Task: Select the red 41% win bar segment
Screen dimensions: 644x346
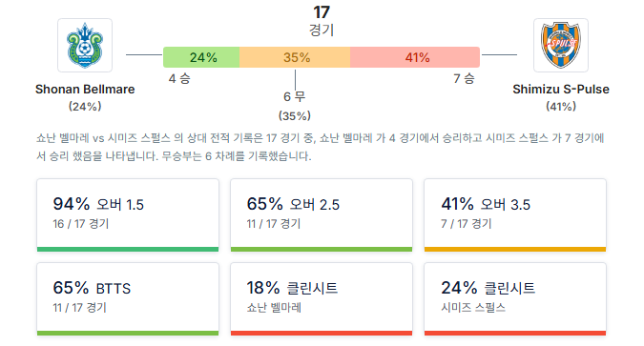Action: [x=415, y=57]
